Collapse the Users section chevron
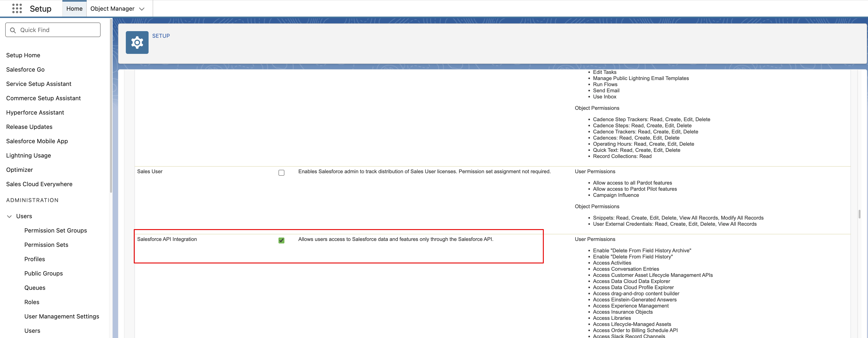This screenshot has height=338, width=868. point(9,216)
